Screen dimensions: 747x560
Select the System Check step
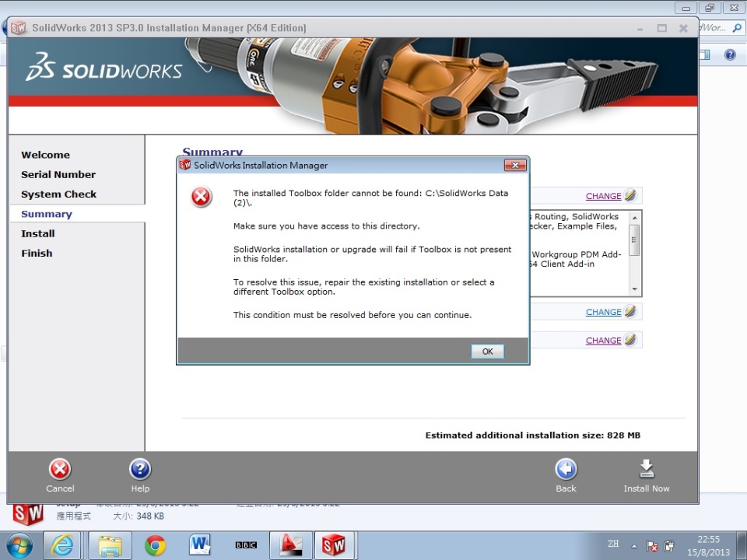(x=58, y=194)
